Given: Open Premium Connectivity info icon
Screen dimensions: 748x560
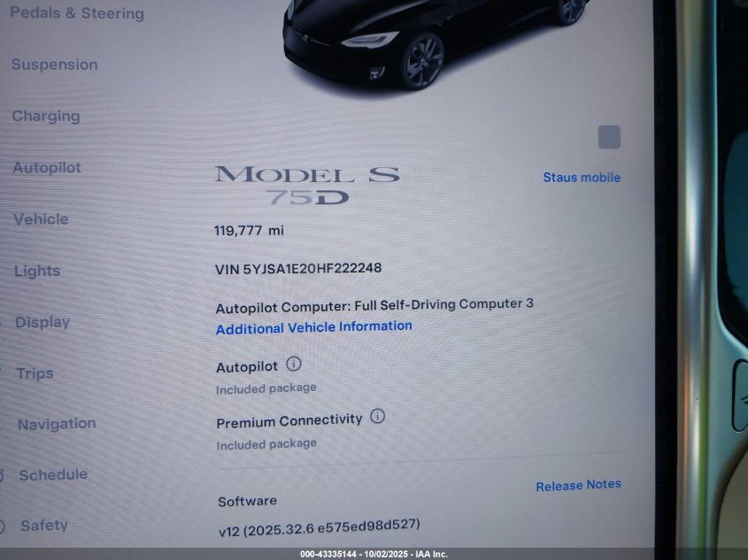Looking at the screenshot, I should coord(377,416).
